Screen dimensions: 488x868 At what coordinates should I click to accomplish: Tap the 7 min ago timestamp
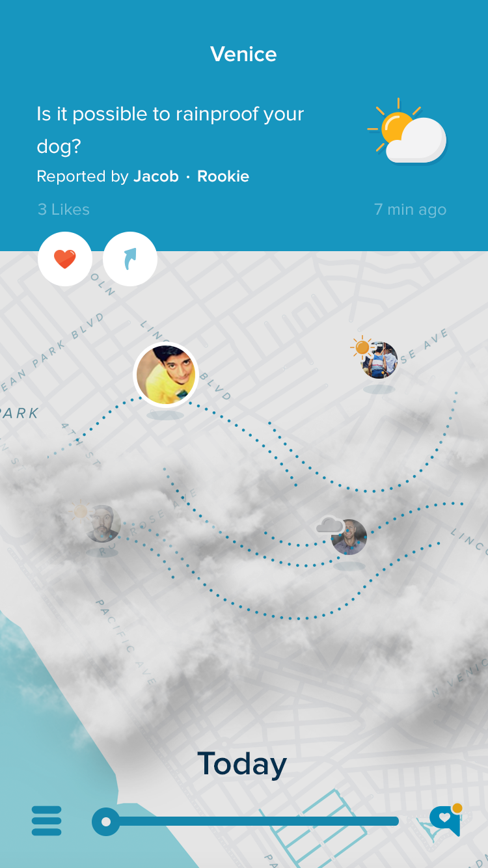pyautogui.click(x=411, y=210)
